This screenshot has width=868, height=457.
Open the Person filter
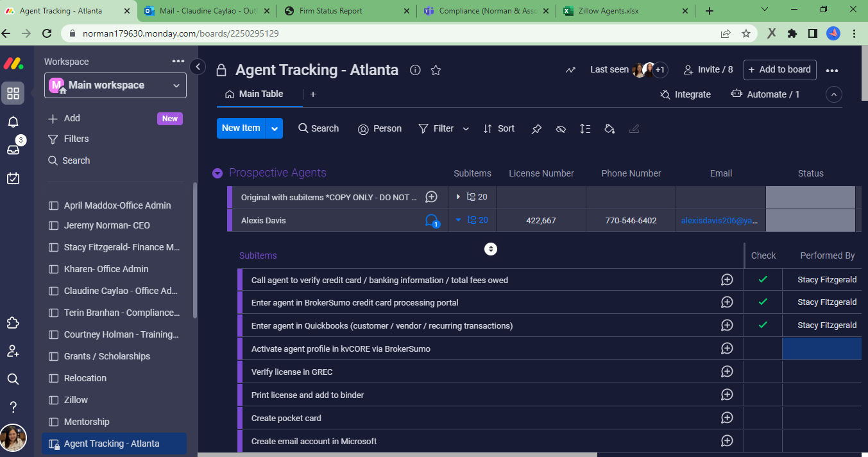380,128
